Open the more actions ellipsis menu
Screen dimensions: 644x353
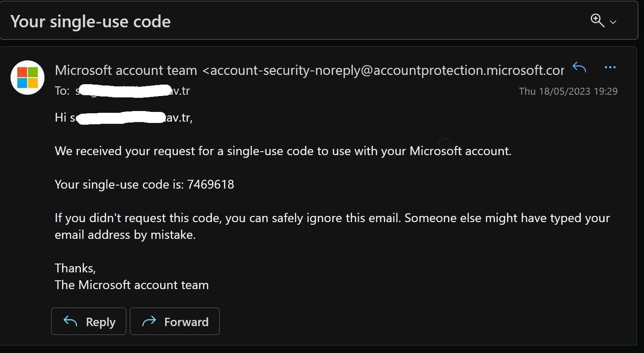(x=610, y=67)
